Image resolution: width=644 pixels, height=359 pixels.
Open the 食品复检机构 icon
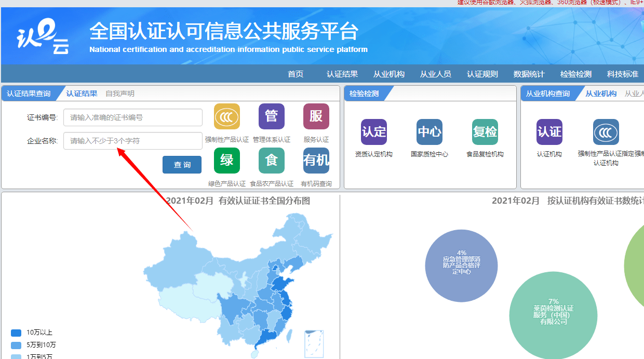tap(485, 132)
